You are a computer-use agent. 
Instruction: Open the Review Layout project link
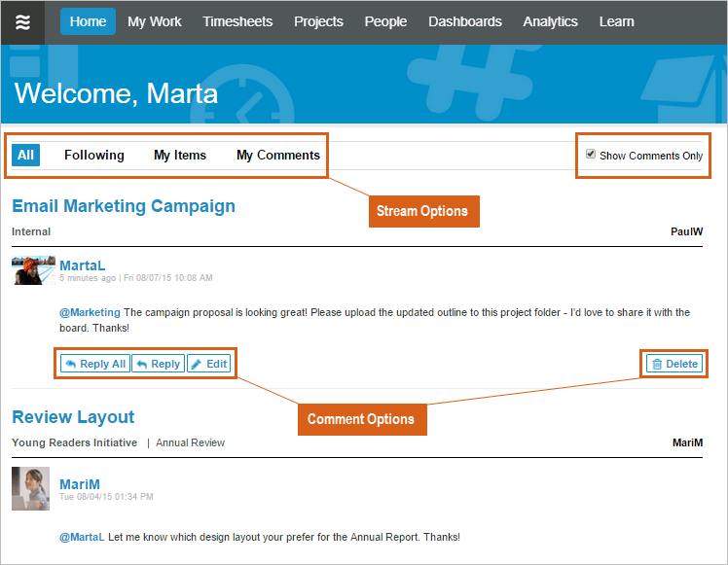pos(73,417)
